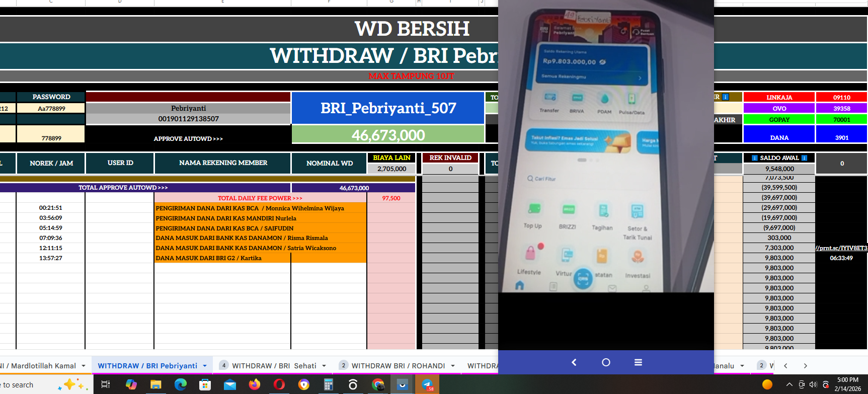Switch to Mardlotillah Kamal sheet tab

coord(39,366)
